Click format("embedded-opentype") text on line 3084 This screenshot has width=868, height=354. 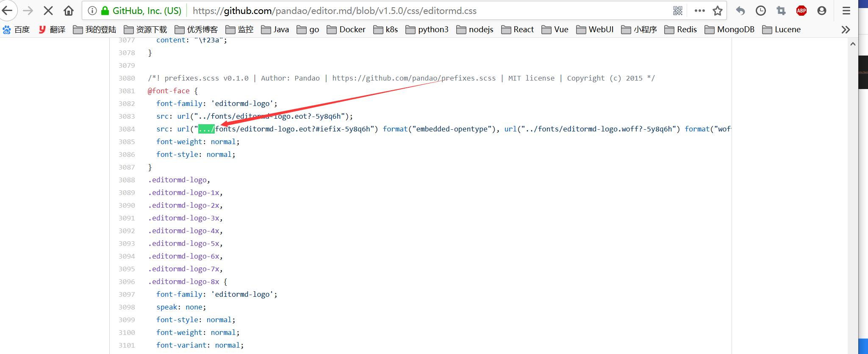[439, 129]
